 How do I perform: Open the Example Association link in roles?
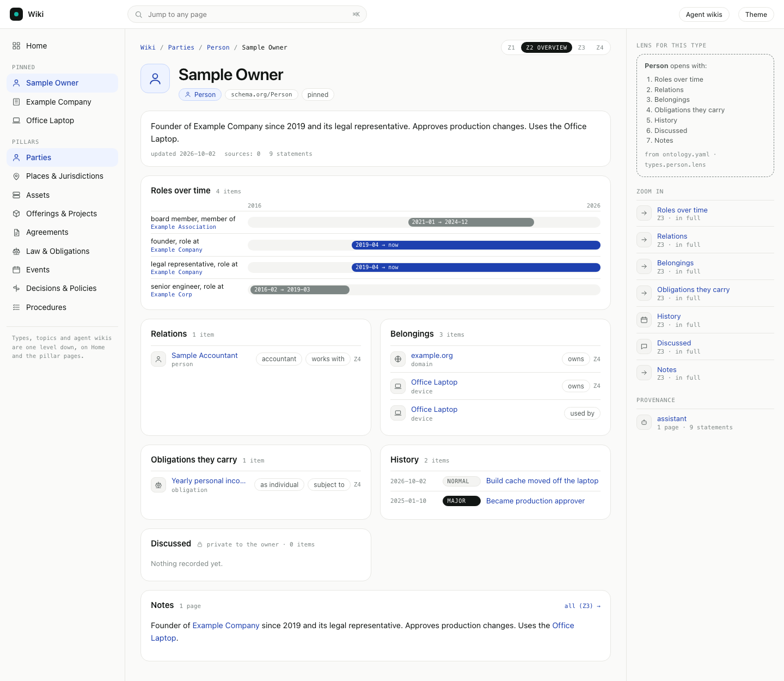pyautogui.click(x=183, y=227)
